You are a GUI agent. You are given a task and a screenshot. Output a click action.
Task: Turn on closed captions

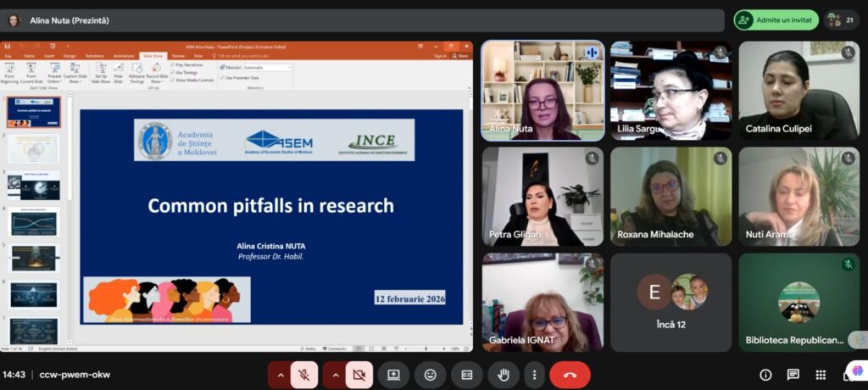pyautogui.click(x=466, y=375)
